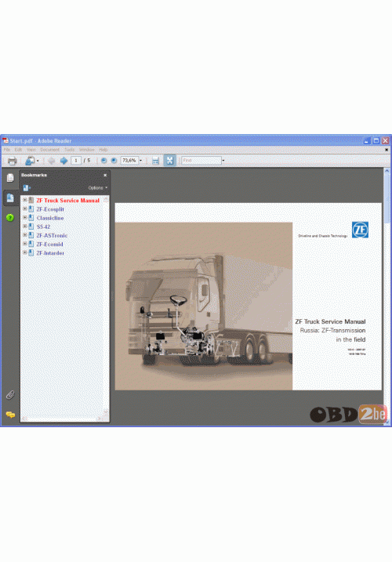392x562 pixels.
Task: Click "Russia: ZF-Transmission" text on page
Action: click(333, 331)
